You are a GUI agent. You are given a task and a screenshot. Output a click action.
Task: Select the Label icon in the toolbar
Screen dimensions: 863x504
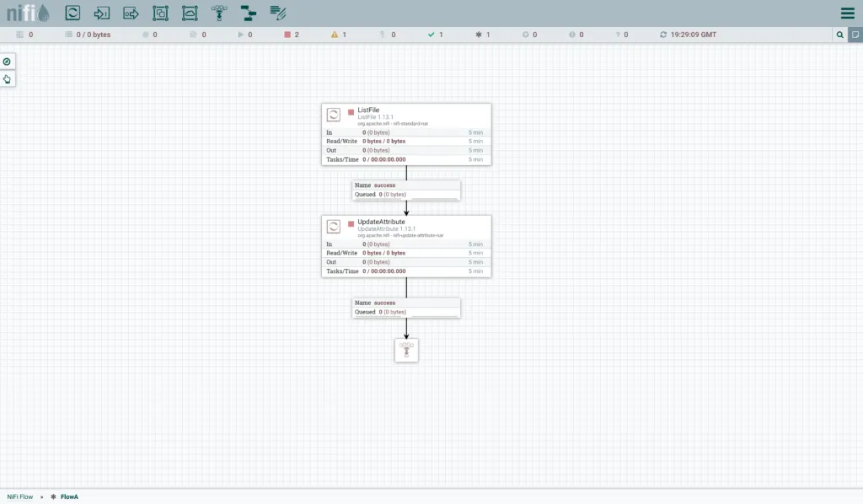(278, 13)
